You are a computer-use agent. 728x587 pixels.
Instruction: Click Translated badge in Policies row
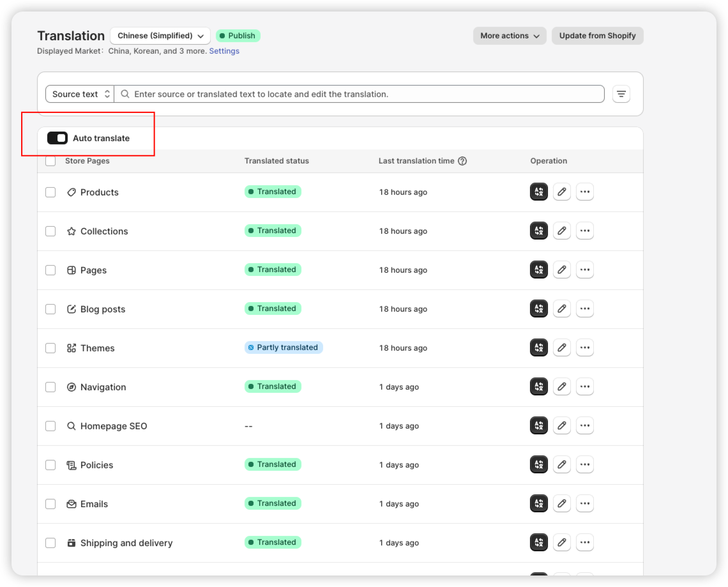tap(273, 464)
